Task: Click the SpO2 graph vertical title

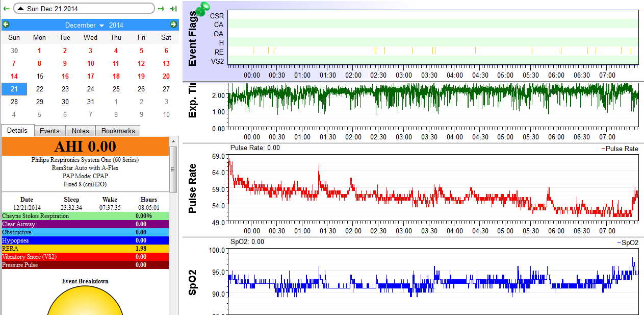Action: (x=192, y=282)
